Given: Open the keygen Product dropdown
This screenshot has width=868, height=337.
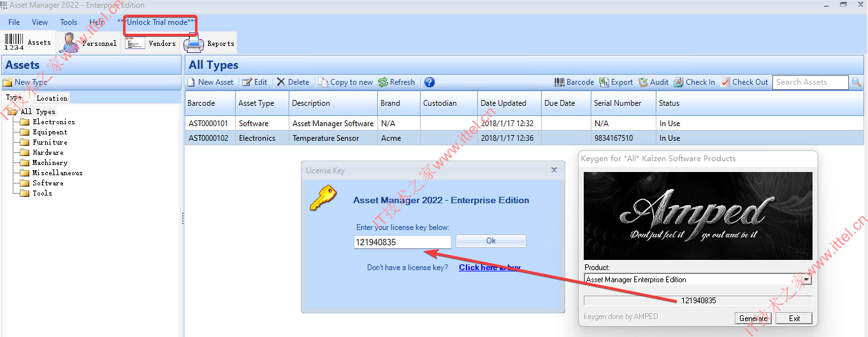Looking at the screenshot, I should click(807, 280).
